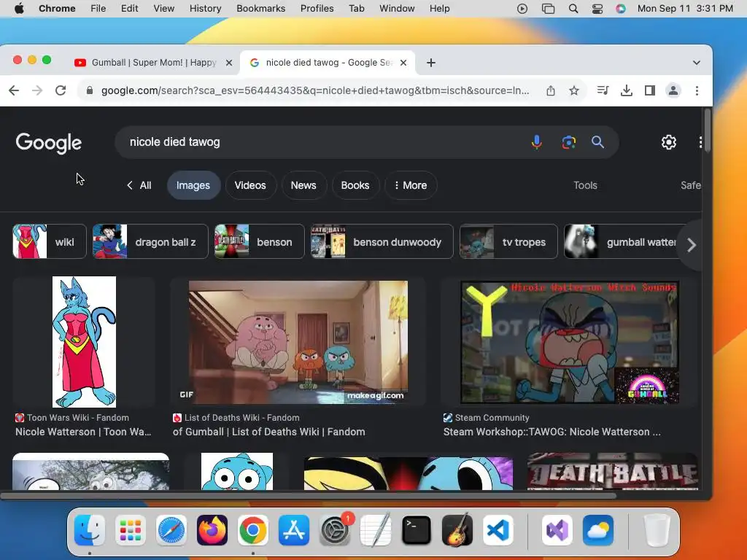Go back with Chrome's back arrow
The width and height of the screenshot is (747, 560).
click(14, 90)
